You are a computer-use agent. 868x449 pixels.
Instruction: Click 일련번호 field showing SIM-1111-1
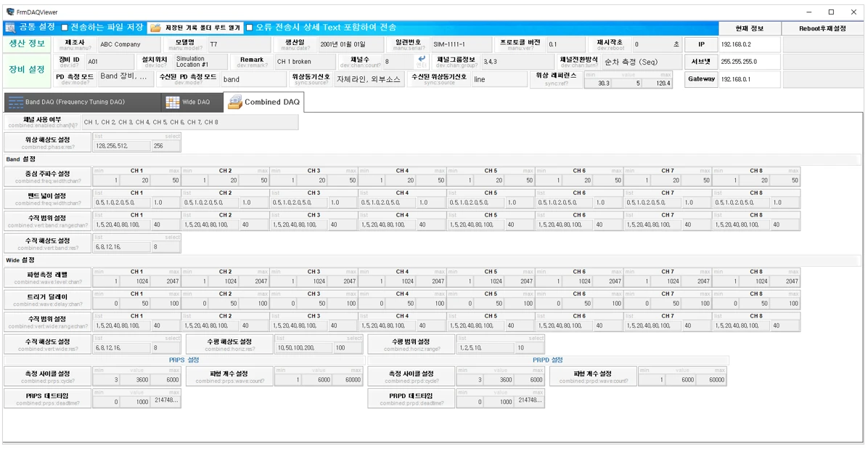(x=462, y=44)
